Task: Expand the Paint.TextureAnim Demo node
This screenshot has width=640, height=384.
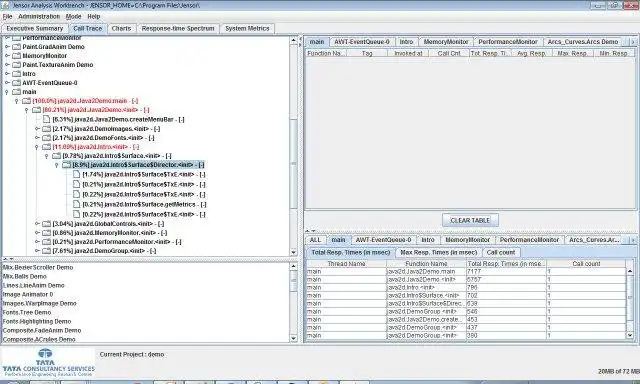Action: pyautogui.click(x=7, y=65)
